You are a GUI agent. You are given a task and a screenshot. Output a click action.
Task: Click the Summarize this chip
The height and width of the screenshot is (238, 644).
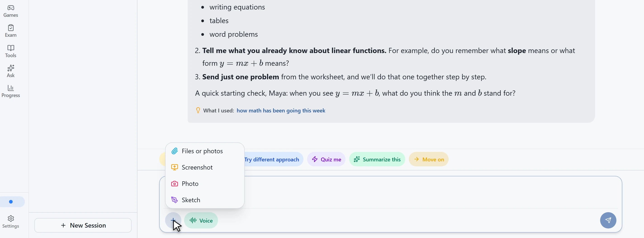point(377,159)
